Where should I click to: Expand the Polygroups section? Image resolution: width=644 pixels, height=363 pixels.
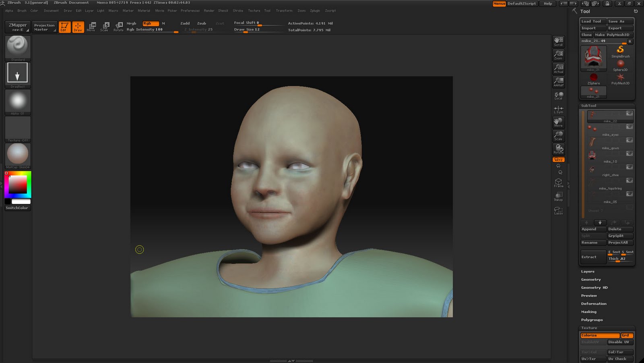592,320
